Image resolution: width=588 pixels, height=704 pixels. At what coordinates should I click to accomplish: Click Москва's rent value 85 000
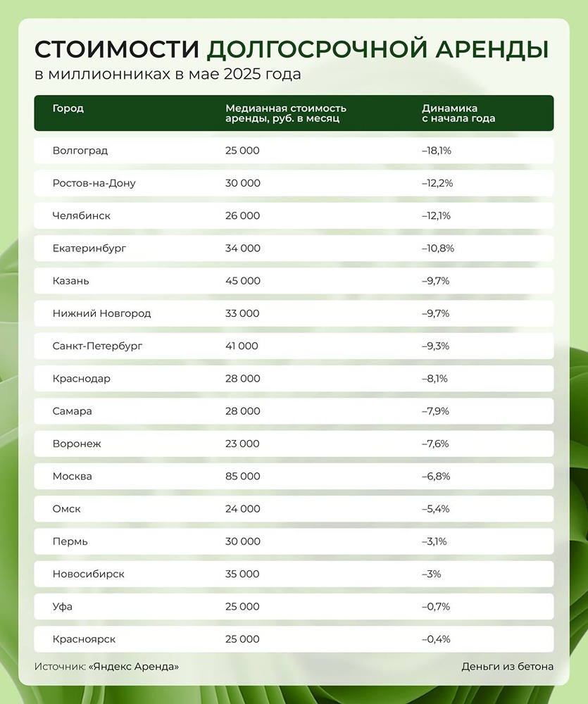(243, 477)
